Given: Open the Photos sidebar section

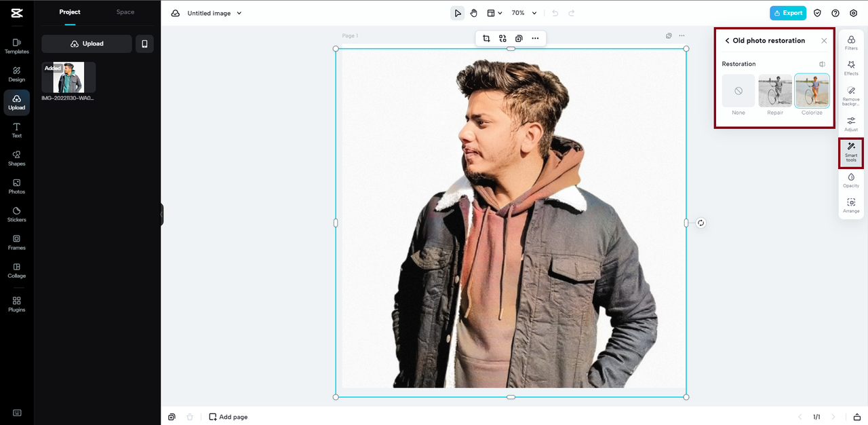Looking at the screenshot, I should click(x=17, y=186).
